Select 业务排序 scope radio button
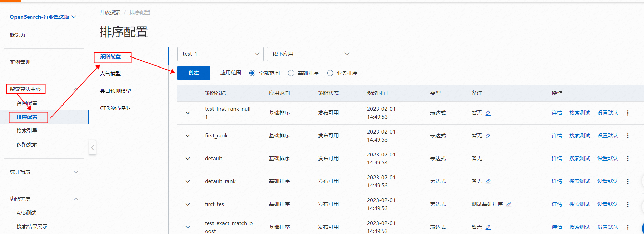Viewport: 644px width, 234px height. tap(330, 73)
